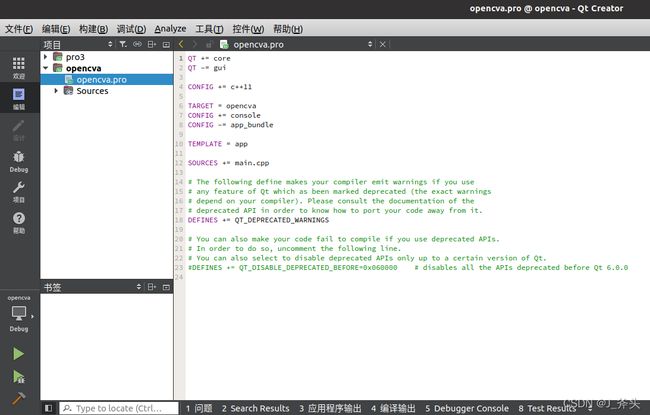Image resolution: width=650 pixels, height=415 pixels.
Task: Click 'SOURCES += main.cpp' line
Action: 228,163
